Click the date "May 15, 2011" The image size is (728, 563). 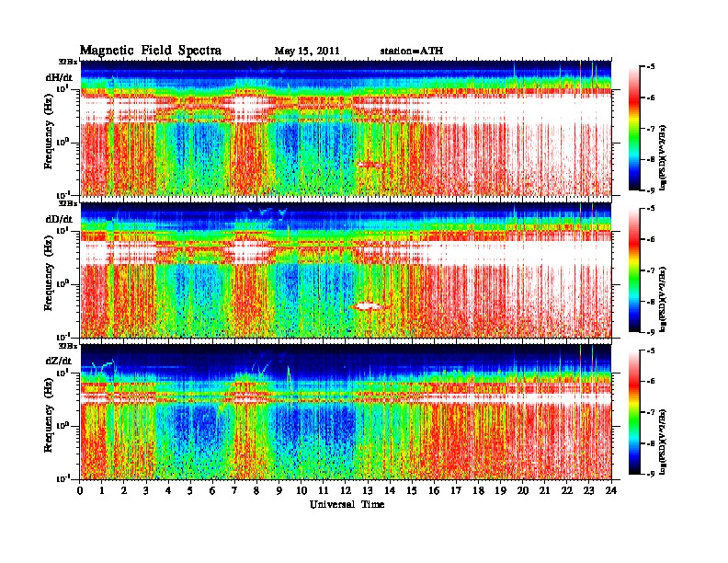[x=307, y=52]
